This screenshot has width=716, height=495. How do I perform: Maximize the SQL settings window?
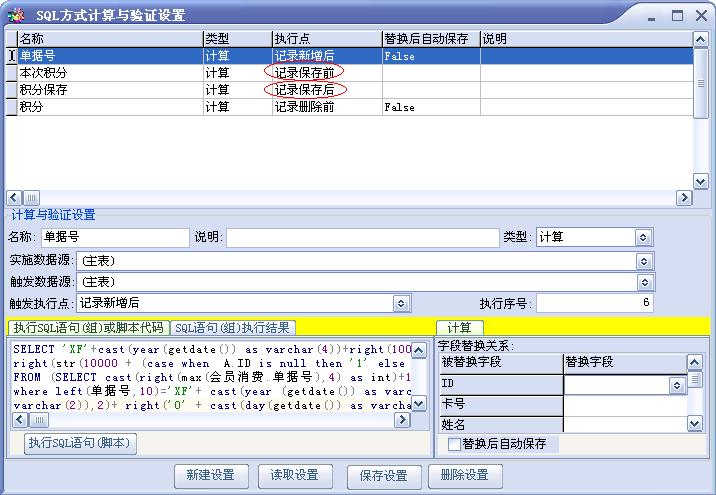click(677, 16)
